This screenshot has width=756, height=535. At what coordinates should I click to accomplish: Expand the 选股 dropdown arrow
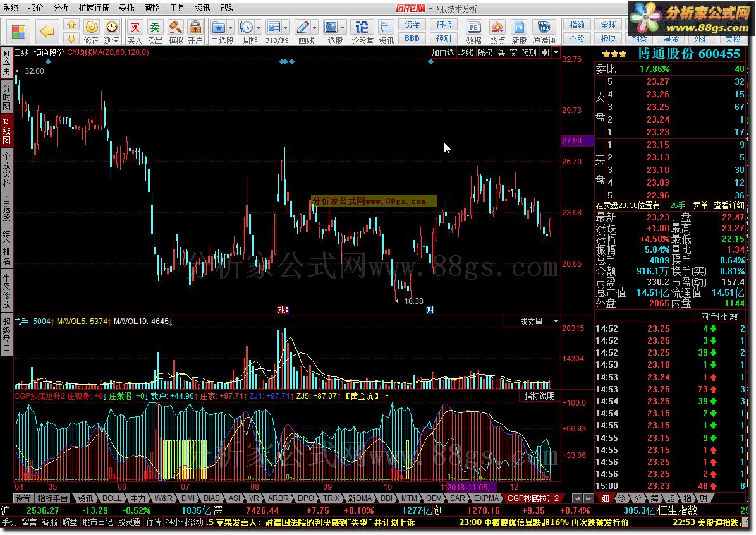click(343, 28)
